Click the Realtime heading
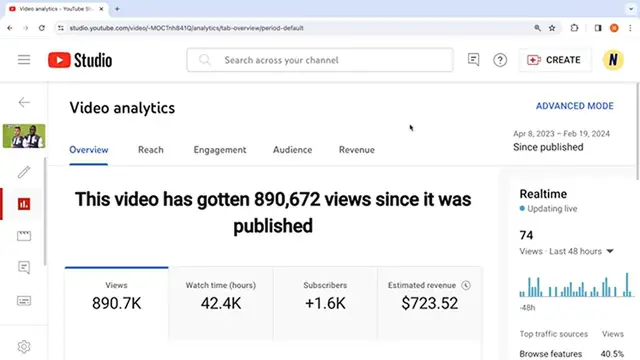The height and width of the screenshot is (360, 640). [543, 194]
